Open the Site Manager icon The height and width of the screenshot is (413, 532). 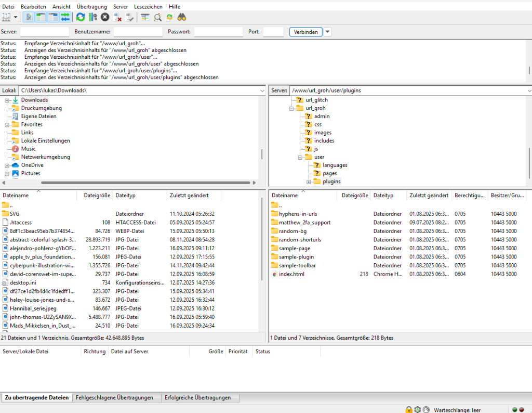coord(6,17)
